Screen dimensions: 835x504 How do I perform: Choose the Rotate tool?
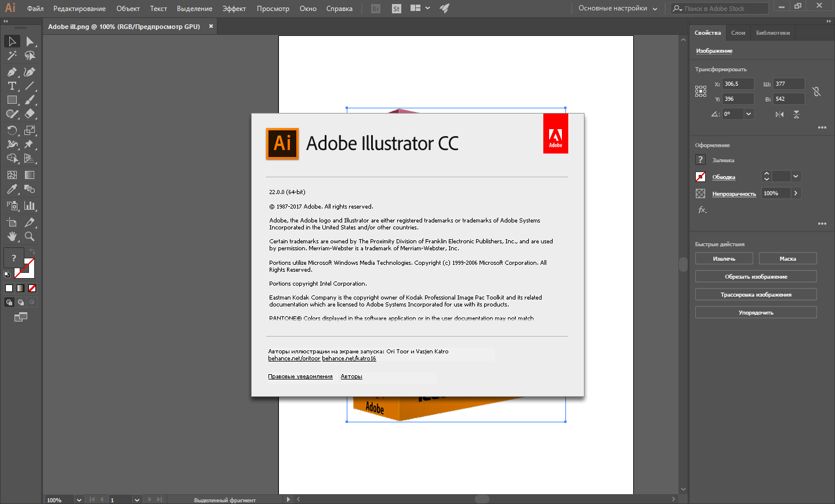click(x=12, y=130)
